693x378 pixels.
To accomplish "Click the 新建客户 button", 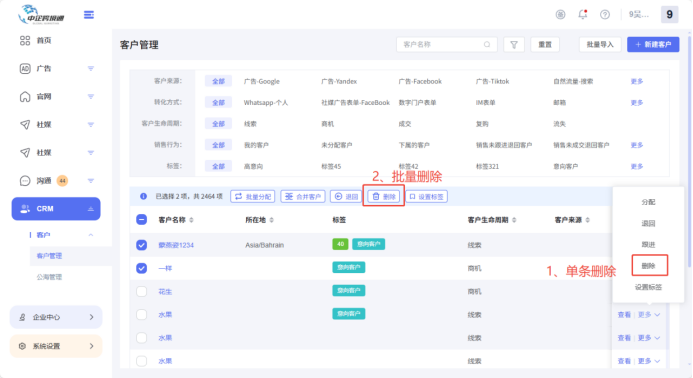I will click(x=653, y=45).
